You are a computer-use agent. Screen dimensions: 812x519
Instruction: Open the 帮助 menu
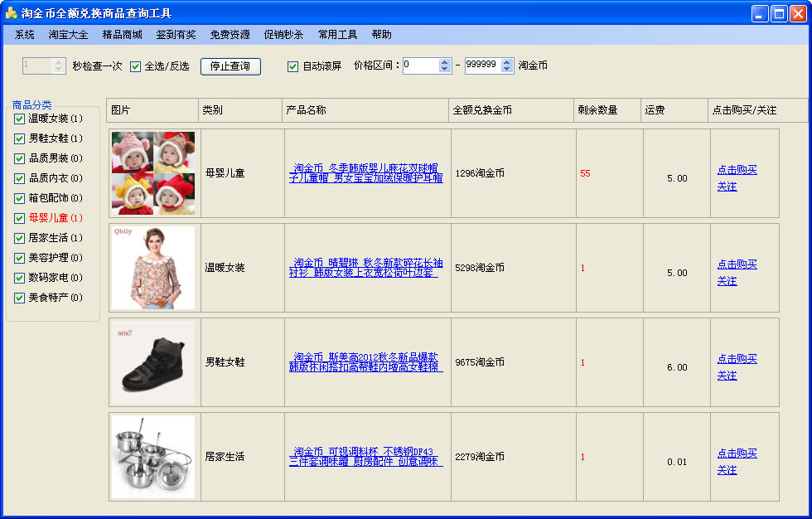click(382, 35)
